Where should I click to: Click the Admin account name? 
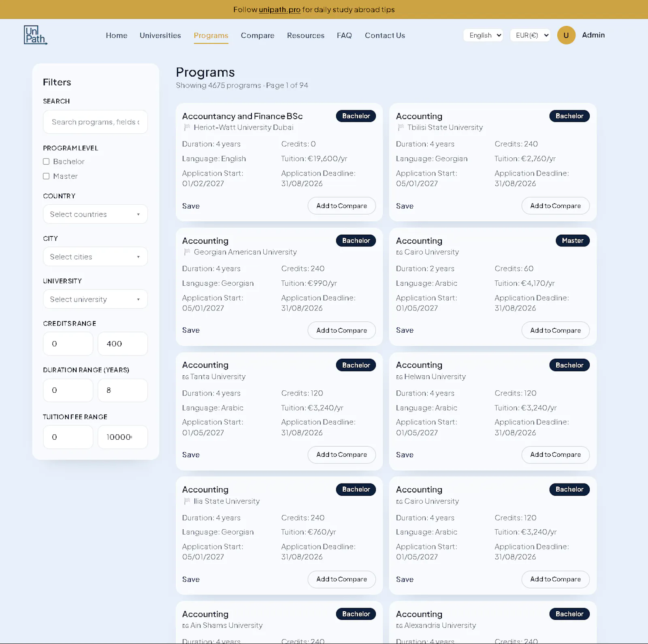pos(593,35)
